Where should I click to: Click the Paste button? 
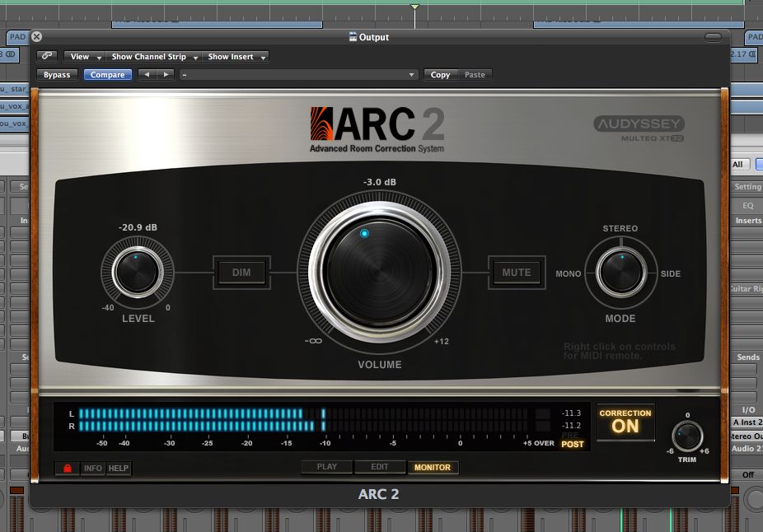tap(475, 74)
